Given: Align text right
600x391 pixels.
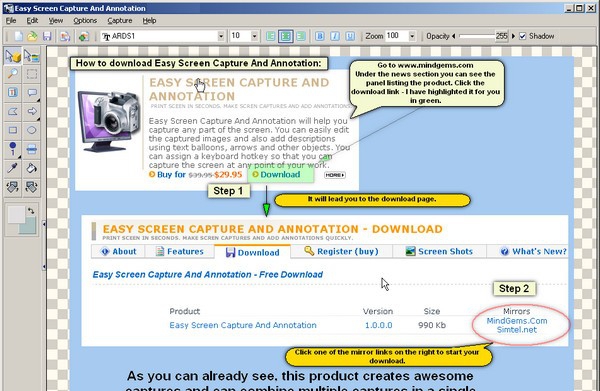Looking at the screenshot, I should click(x=301, y=36).
